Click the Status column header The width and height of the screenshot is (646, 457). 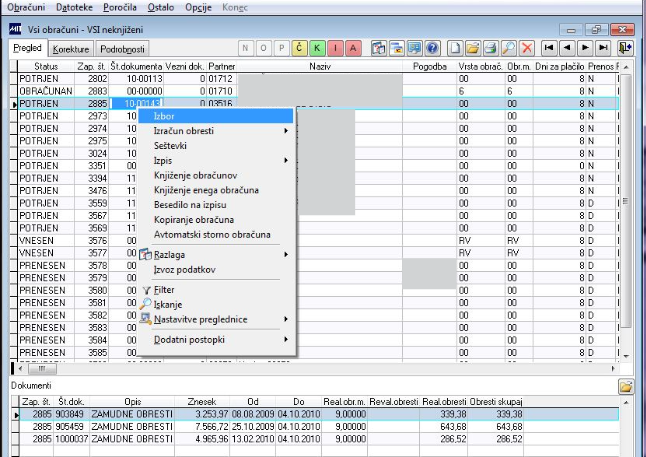pos(46,66)
